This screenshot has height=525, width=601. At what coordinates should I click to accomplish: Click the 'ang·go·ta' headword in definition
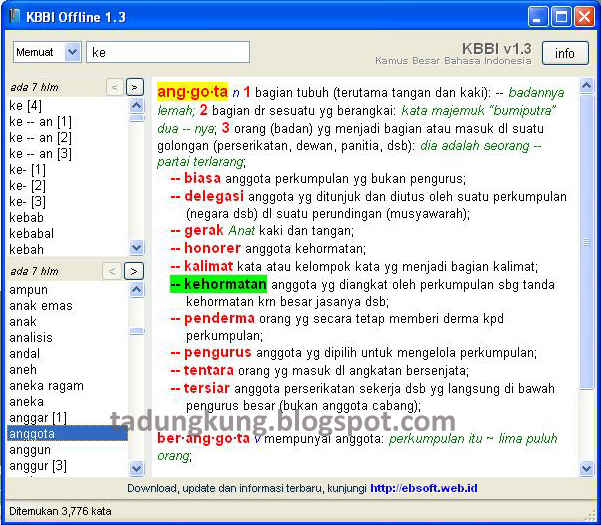tap(192, 92)
